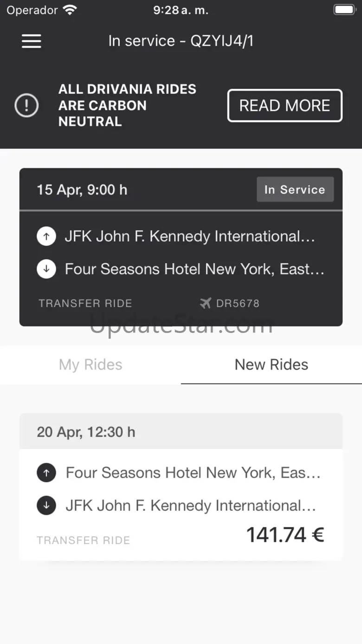This screenshot has height=644, width=362.
Task: Tap the battery status icon
Action: click(344, 10)
